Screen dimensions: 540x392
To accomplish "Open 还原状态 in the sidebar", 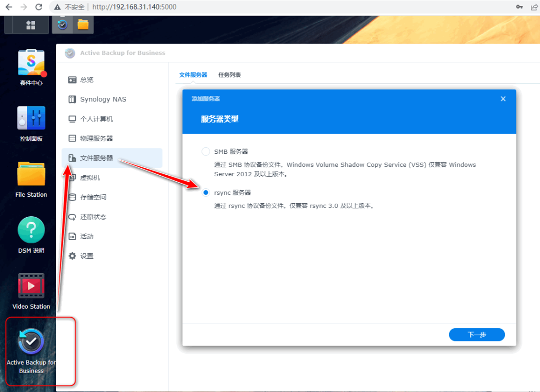I will [112, 217].
